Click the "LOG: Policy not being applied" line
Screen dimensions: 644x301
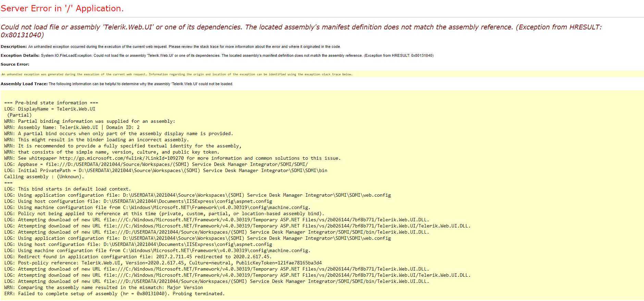tap(164, 214)
